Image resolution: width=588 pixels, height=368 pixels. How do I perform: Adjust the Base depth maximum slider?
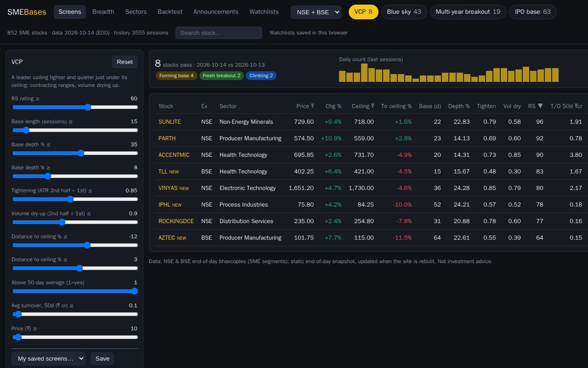[75, 153]
